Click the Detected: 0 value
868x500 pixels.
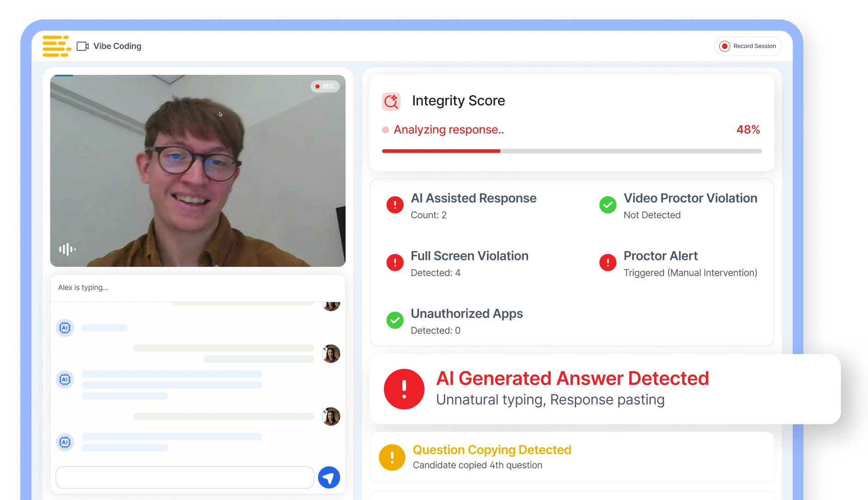pyautogui.click(x=436, y=331)
